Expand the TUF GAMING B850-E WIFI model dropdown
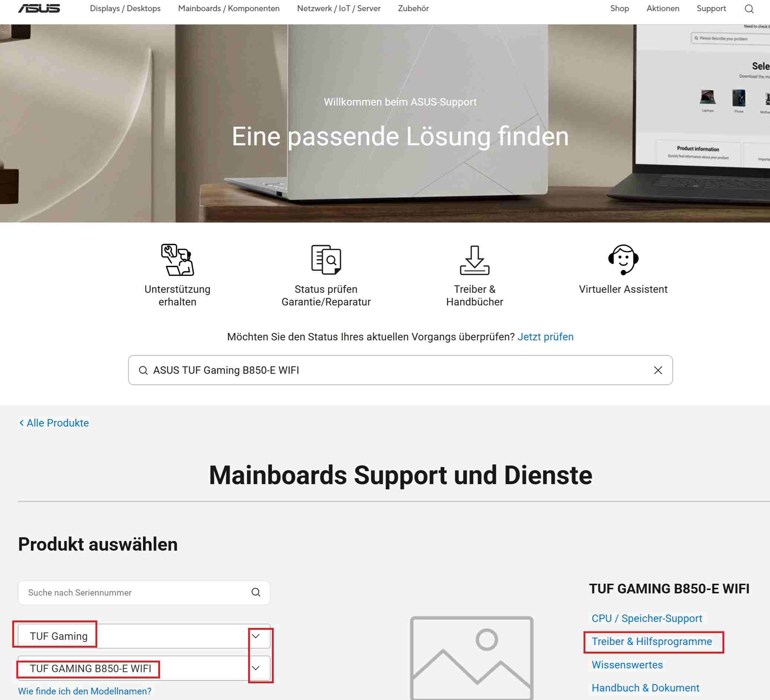 click(x=256, y=668)
